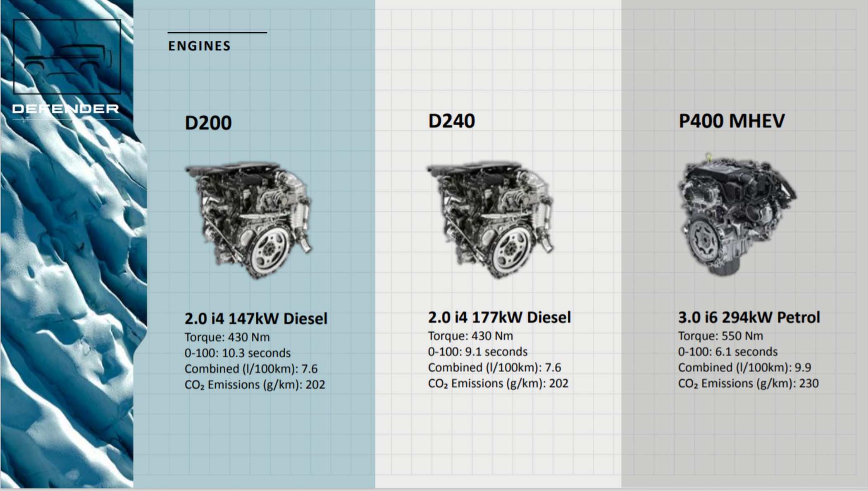
Task: Select '2.0 i4 147kW Diesel' text
Action: (x=256, y=319)
